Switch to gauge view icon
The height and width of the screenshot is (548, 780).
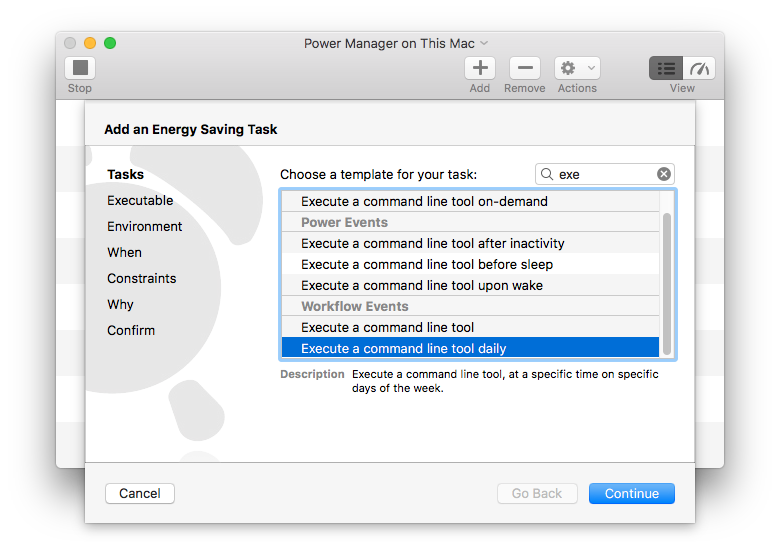click(x=699, y=68)
